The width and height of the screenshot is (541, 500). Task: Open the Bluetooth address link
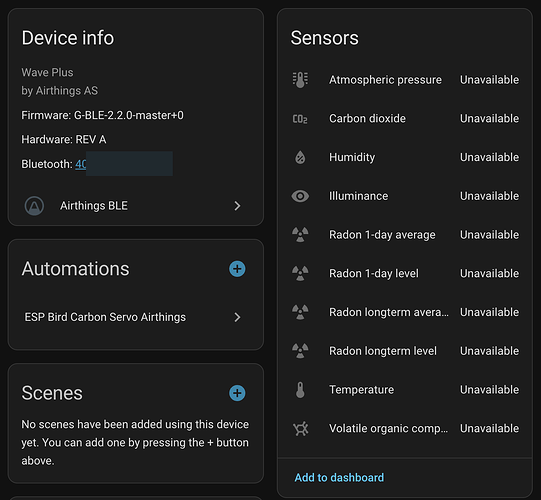pyautogui.click(x=81, y=164)
